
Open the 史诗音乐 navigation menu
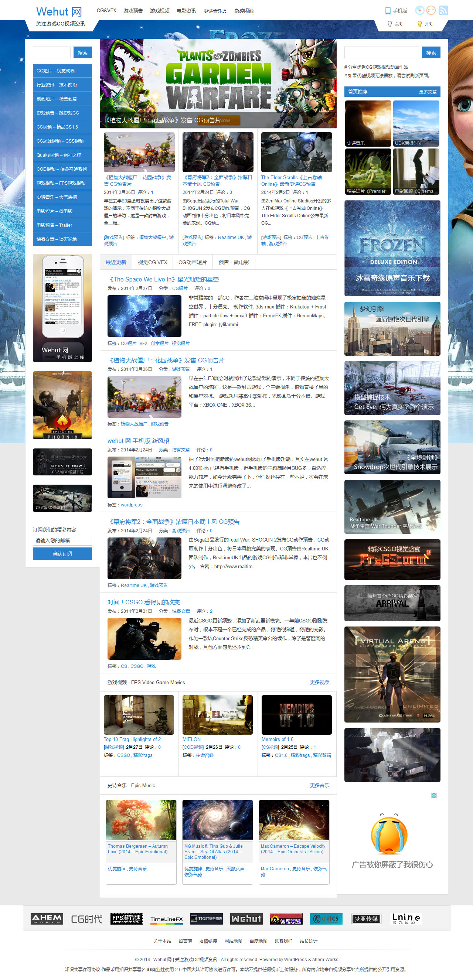215,11
